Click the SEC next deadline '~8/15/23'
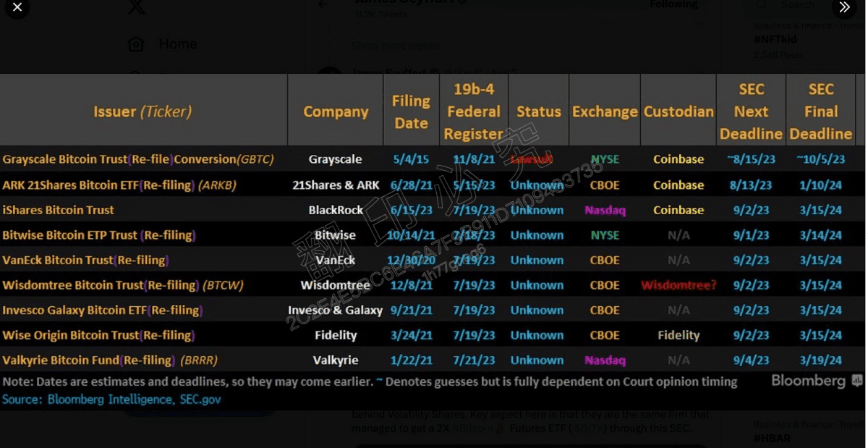 click(x=751, y=159)
